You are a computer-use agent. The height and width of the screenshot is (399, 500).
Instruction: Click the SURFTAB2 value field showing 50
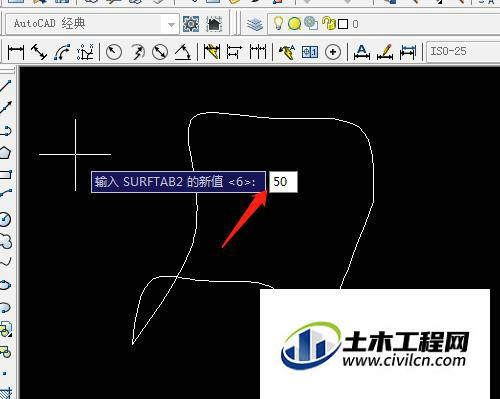pos(283,182)
